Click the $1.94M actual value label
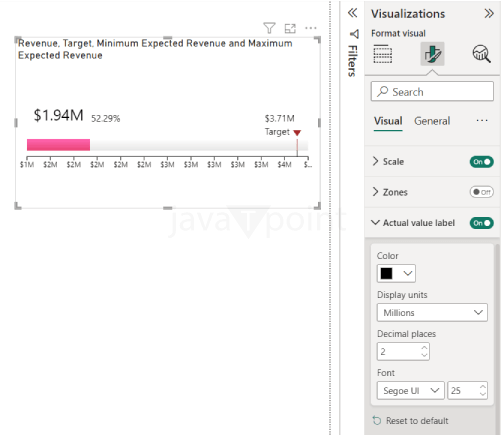This screenshot has width=501, height=435. (x=58, y=115)
